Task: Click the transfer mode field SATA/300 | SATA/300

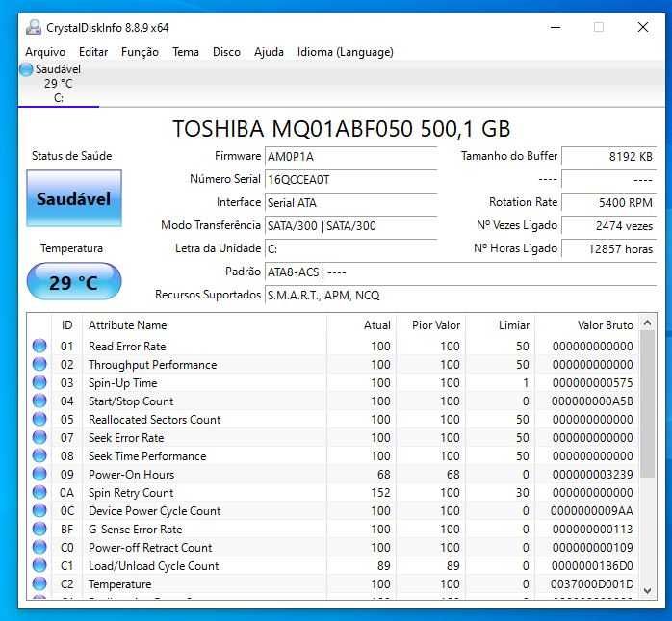Action: [351, 226]
